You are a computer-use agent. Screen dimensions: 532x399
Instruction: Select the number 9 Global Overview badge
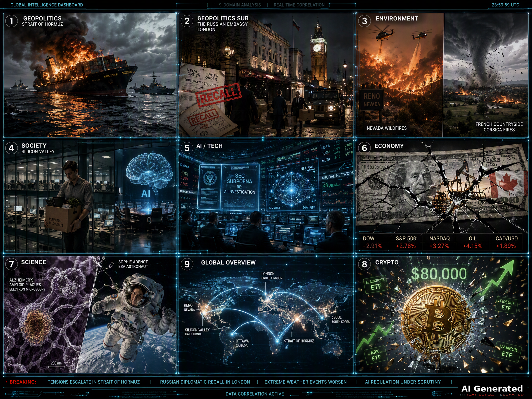pyautogui.click(x=187, y=264)
